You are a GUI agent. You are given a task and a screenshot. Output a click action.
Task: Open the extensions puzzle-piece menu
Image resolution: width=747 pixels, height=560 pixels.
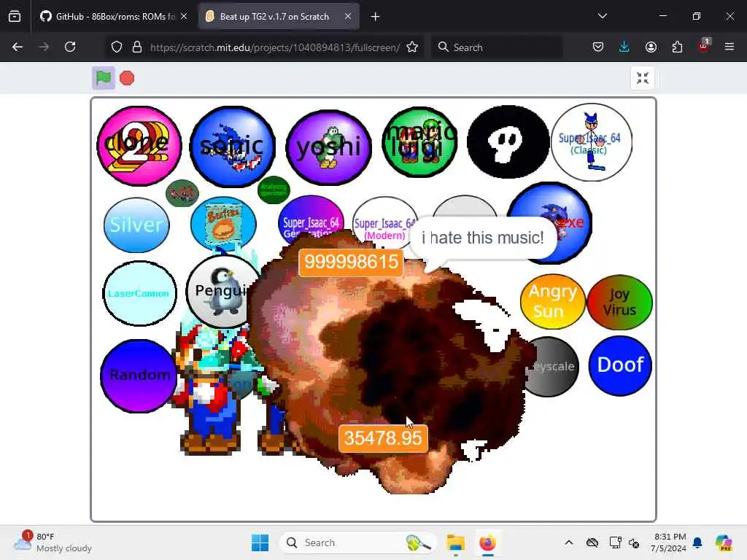[677, 47]
